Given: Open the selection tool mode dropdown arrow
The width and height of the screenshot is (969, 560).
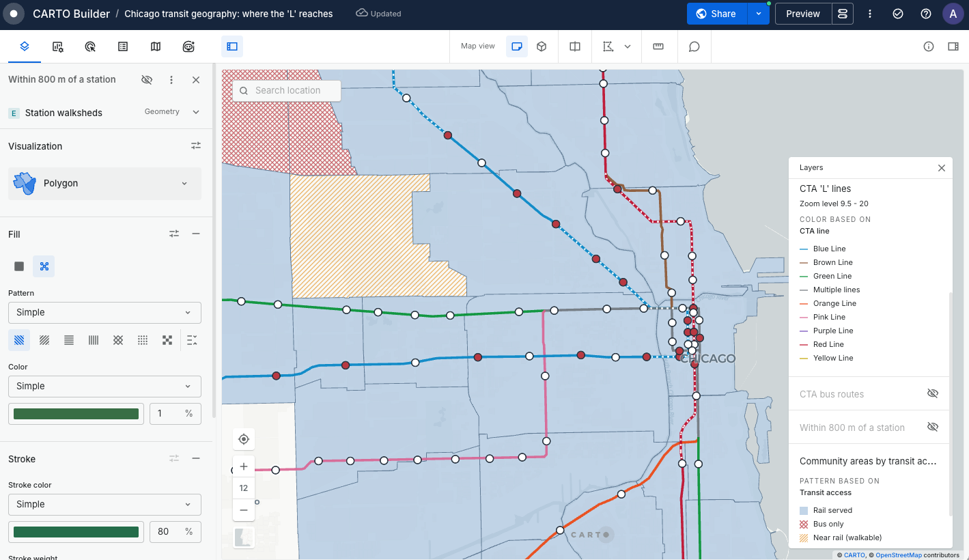Looking at the screenshot, I should click(628, 46).
